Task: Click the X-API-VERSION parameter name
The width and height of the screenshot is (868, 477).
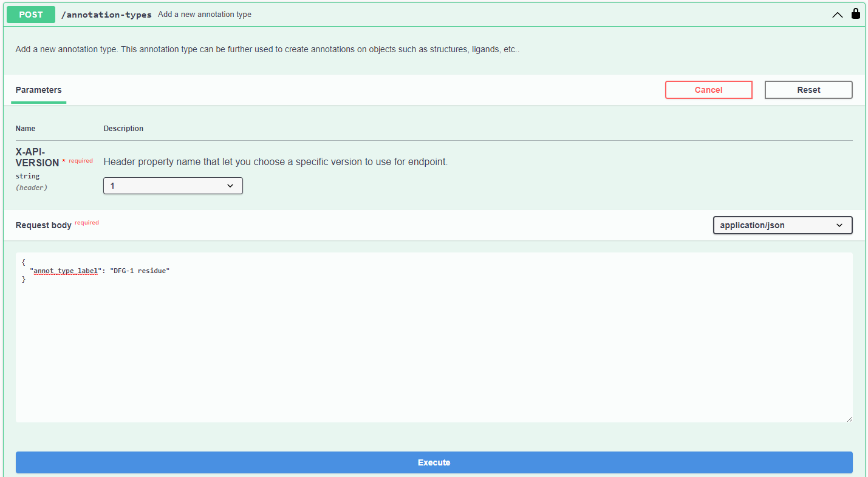Action: 37,157
